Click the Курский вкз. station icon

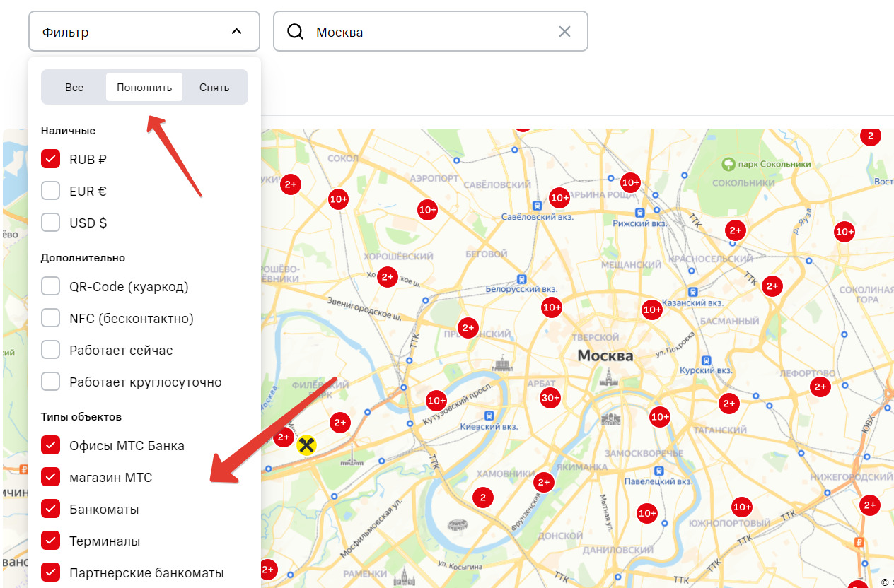point(706,360)
